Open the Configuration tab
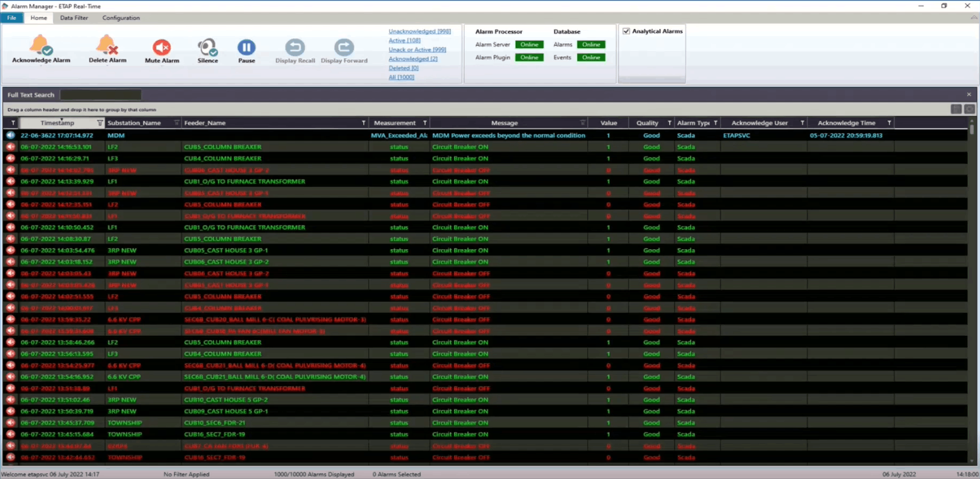 click(121, 18)
